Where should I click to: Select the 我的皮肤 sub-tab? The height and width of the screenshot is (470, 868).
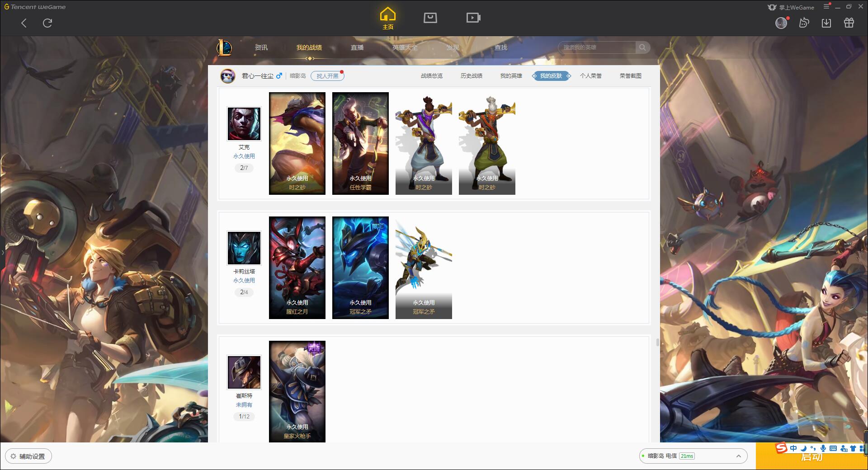point(551,76)
